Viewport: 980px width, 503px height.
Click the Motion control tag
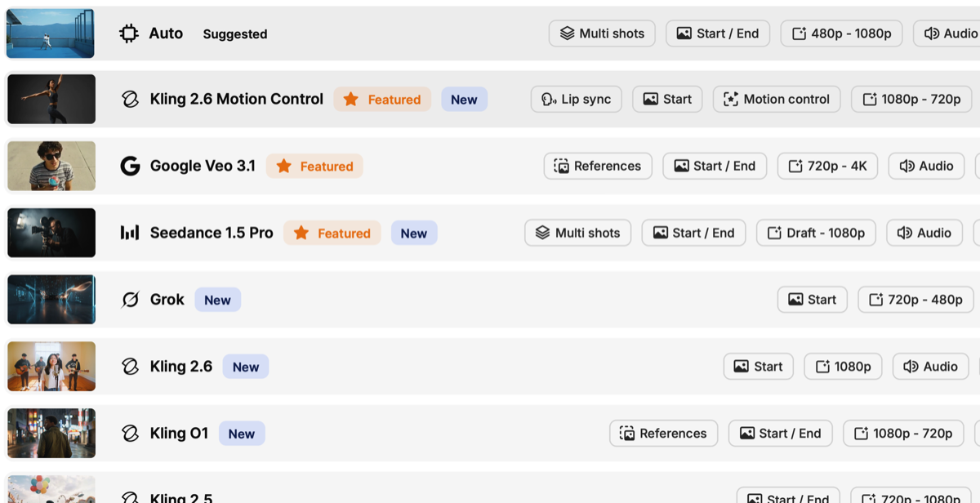[x=776, y=100]
